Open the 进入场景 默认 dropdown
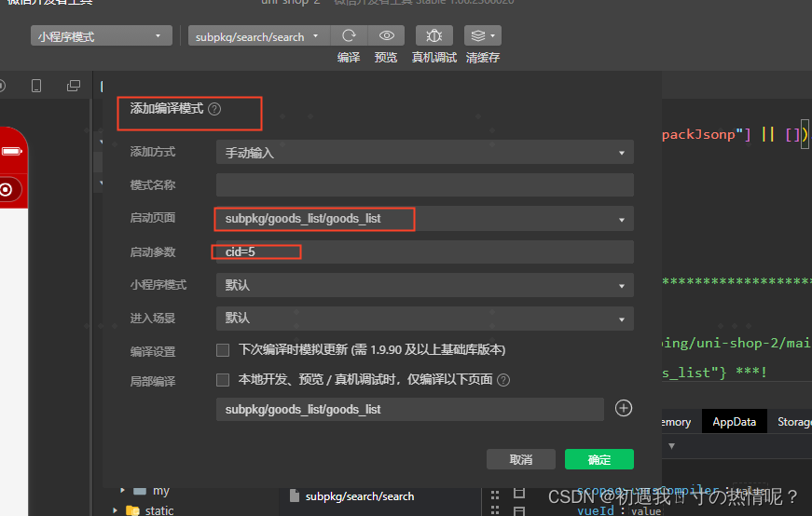The image size is (812, 516). (424, 319)
